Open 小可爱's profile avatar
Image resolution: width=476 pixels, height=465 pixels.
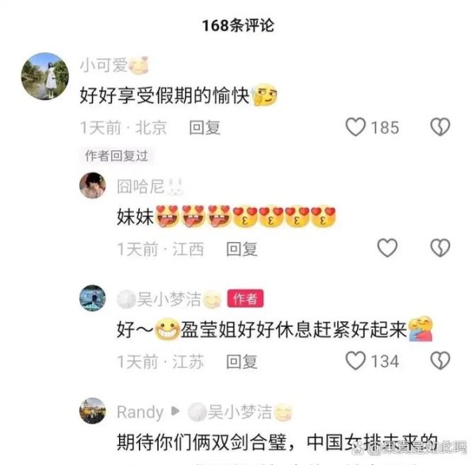click(x=45, y=76)
